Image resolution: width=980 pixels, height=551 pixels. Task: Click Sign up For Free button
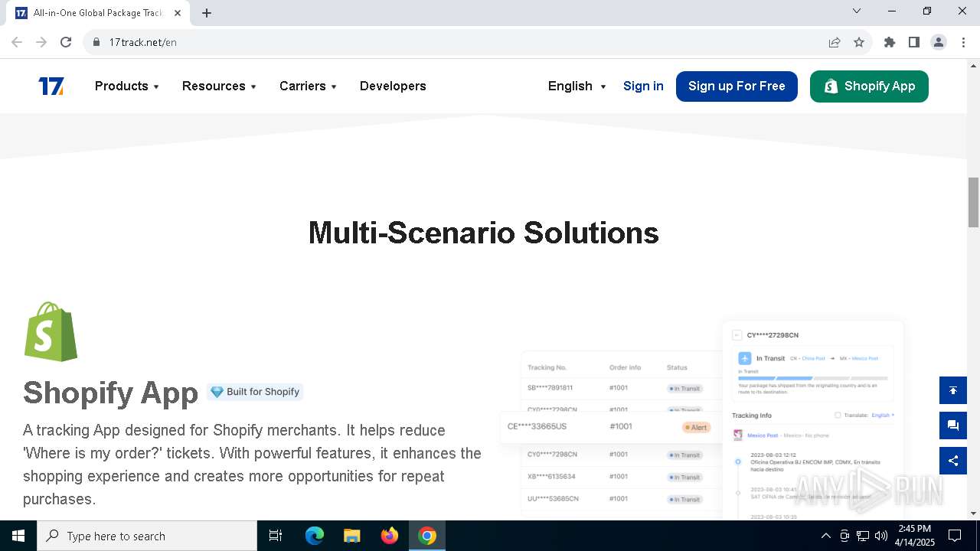[737, 86]
